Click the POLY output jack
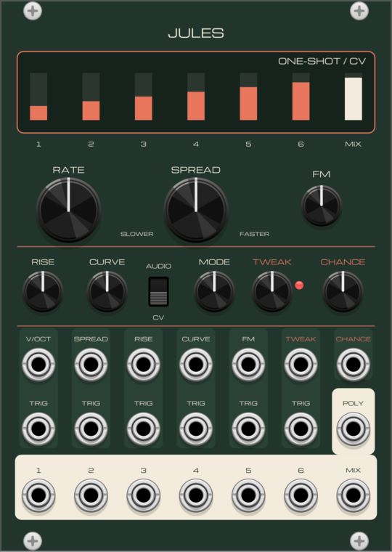Image resolution: width=392 pixels, height=552 pixels. click(x=353, y=429)
